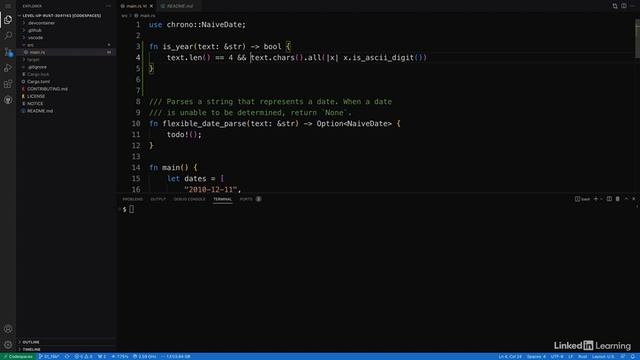Click the Codespaces remote indicator
This screenshot has width=640, height=360.
18,357
